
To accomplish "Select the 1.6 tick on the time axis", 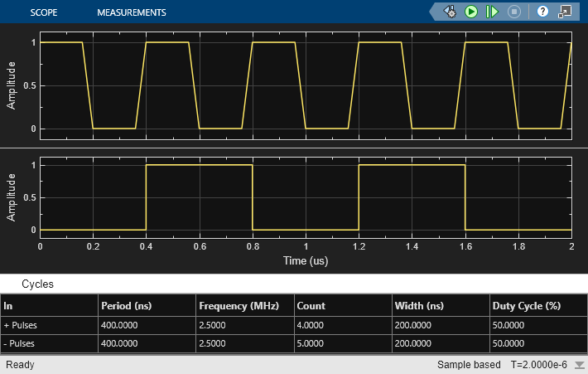I will tap(465, 246).
